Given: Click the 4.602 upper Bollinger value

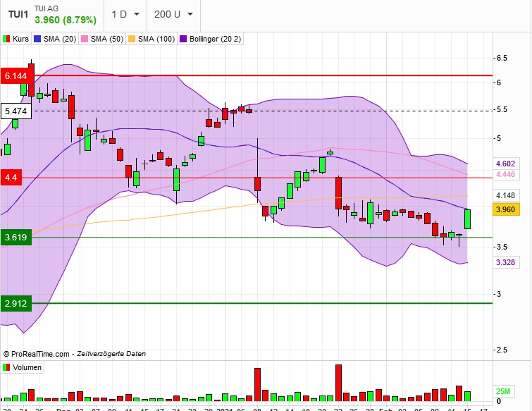Looking at the screenshot, I should pyautogui.click(x=506, y=164).
